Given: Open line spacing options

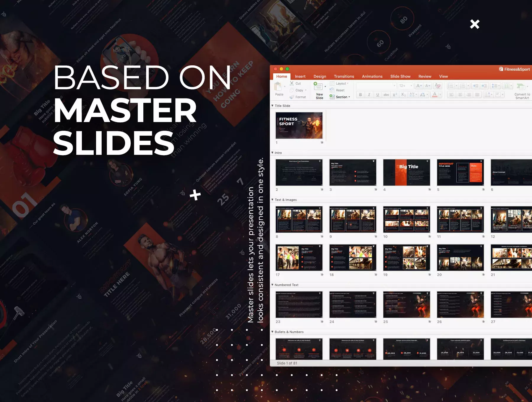Looking at the screenshot, I should click(495, 86).
